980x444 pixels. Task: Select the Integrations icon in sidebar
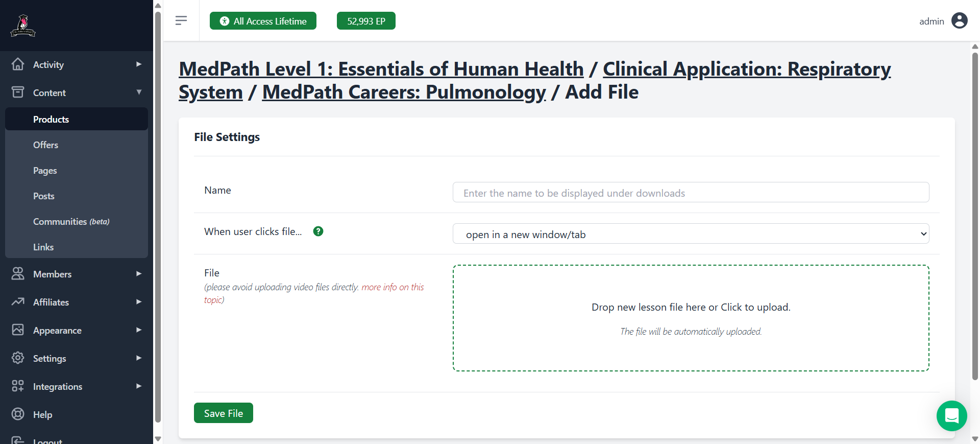18,386
